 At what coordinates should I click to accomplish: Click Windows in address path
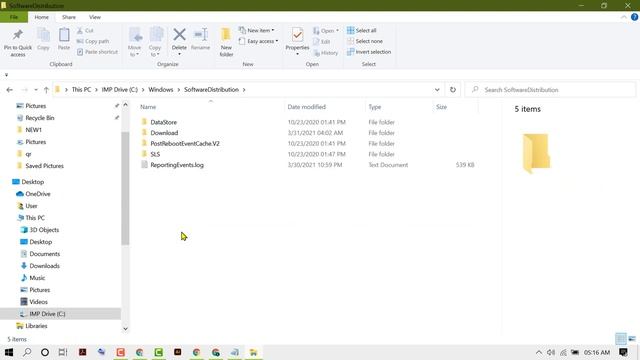tap(161, 89)
